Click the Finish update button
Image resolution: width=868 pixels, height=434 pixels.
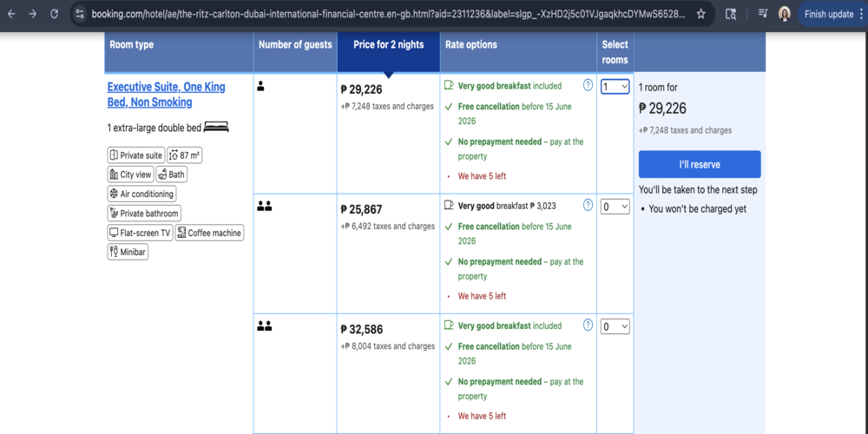click(829, 15)
